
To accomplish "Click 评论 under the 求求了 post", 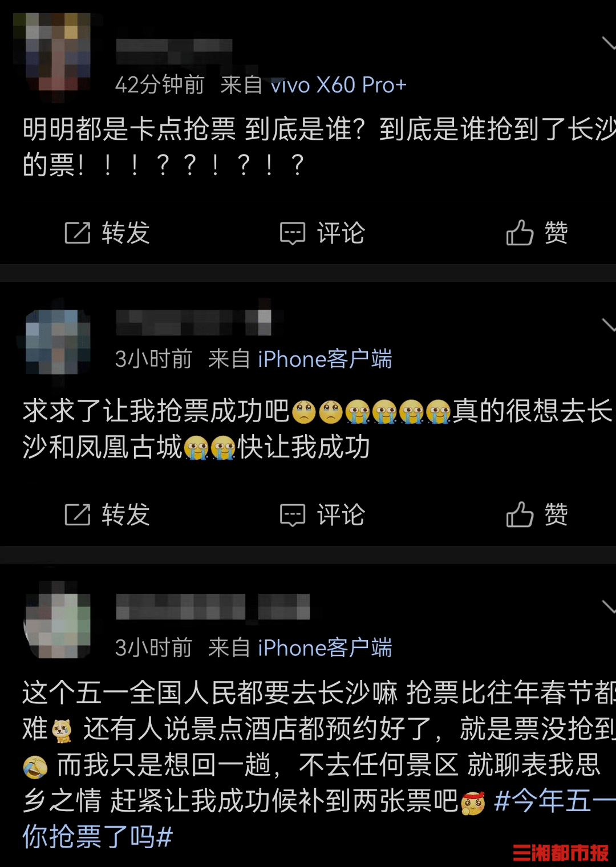I will [x=322, y=515].
